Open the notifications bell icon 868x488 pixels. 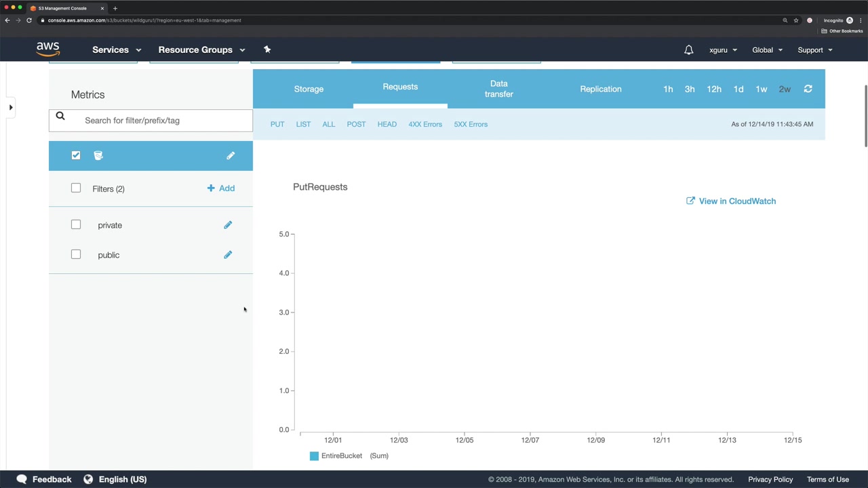[688, 49]
